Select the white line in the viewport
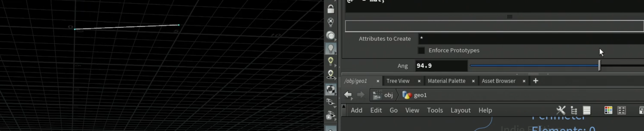This screenshot has width=644, height=131. pos(127,27)
